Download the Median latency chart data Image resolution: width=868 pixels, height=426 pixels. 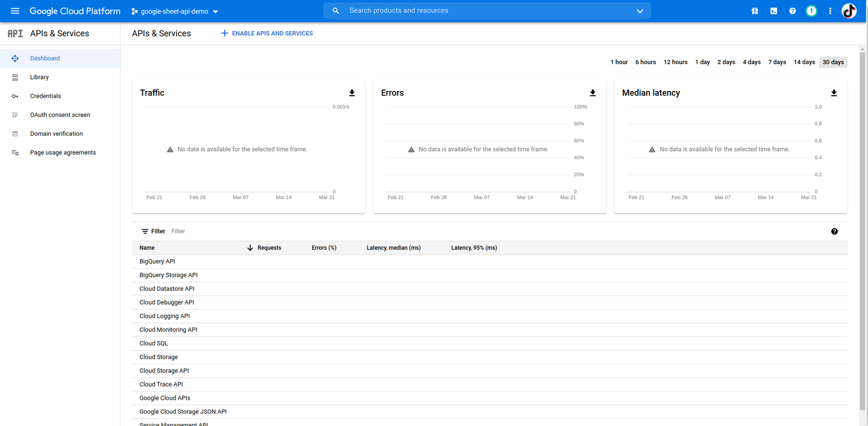pos(834,93)
